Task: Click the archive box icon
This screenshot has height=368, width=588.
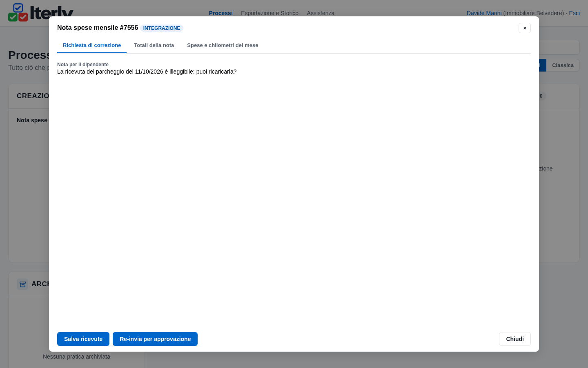Action: [x=22, y=284]
